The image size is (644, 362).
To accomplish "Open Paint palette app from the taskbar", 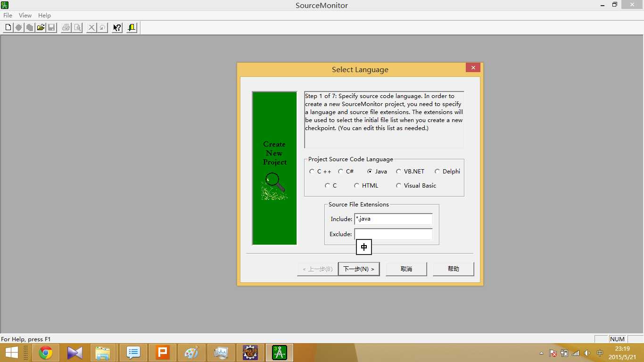I will tap(192, 353).
